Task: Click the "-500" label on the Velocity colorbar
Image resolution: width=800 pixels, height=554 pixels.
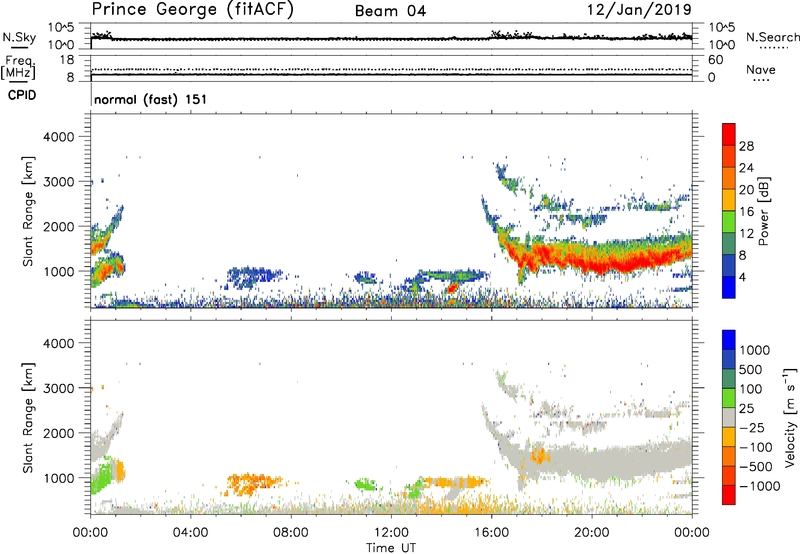Action: coord(756,467)
